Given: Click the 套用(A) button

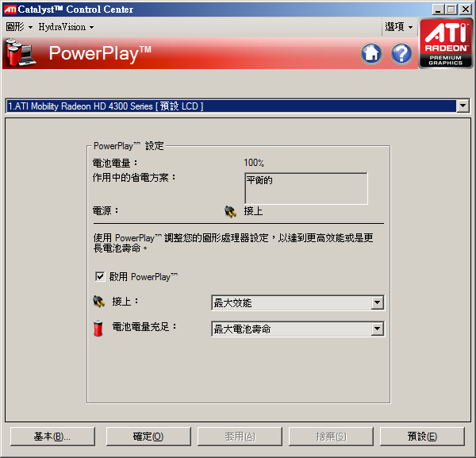Looking at the screenshot, I should point(240,437).
